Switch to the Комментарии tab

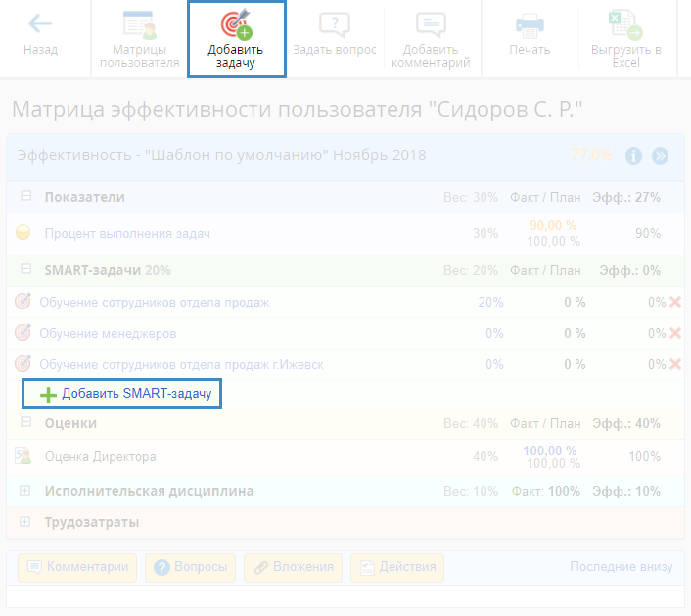click(x=77, y=567)
